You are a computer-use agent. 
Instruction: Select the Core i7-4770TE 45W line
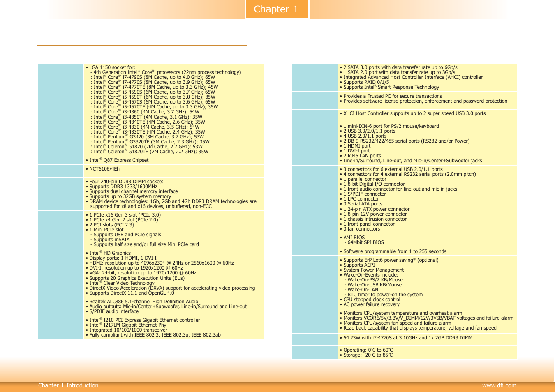(154, 87)
